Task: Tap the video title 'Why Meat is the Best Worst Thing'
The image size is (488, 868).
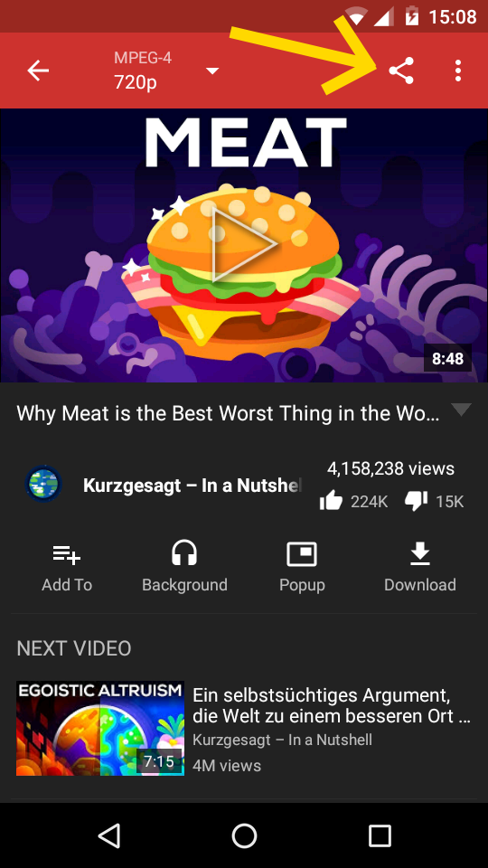Action: [228, 413]
